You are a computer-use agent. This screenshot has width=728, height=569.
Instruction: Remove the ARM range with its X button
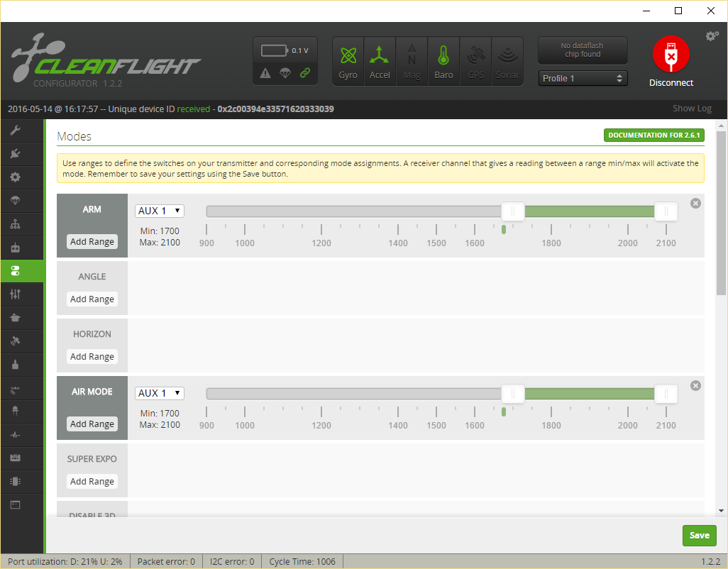[x=695, y=204]
